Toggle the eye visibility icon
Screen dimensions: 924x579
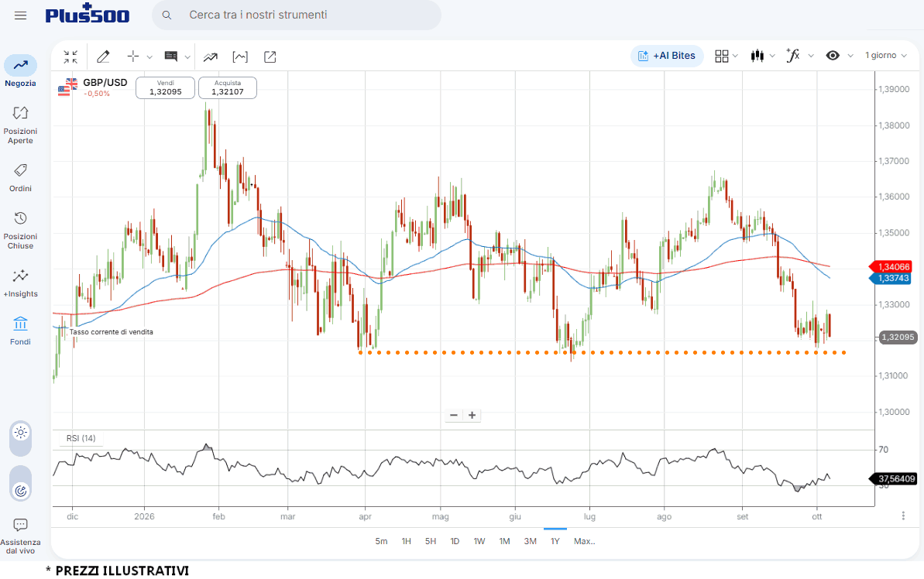point(833,56)
